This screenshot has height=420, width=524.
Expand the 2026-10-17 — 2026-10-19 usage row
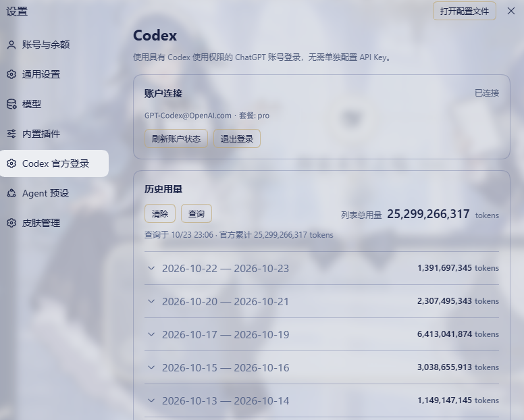pos(321,334)
